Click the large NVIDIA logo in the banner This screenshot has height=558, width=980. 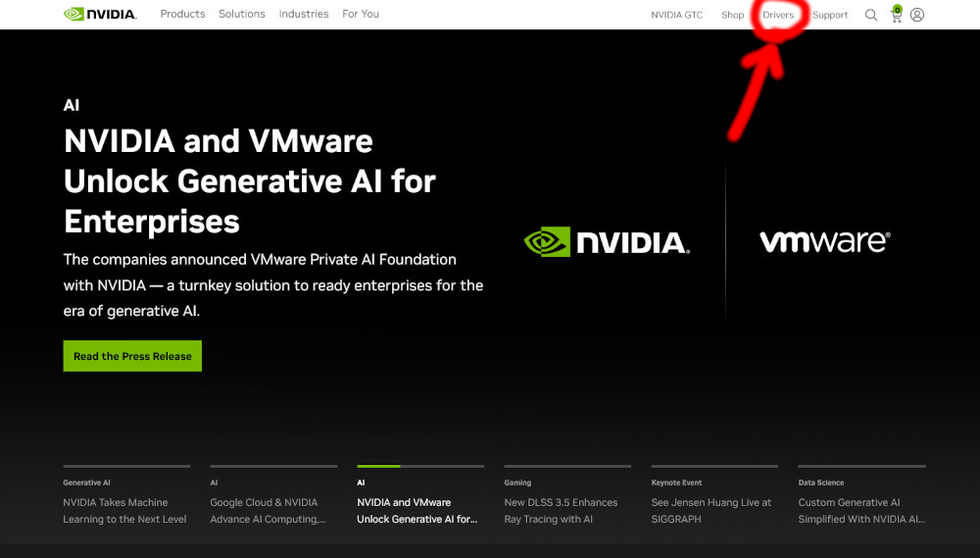pyautogui.click(x=607, y=241)
